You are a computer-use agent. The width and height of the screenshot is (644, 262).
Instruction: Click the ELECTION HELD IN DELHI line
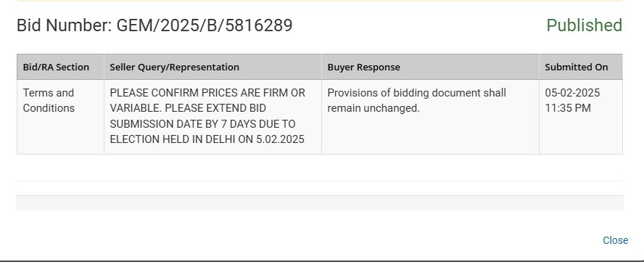click(x=207, y=139)
